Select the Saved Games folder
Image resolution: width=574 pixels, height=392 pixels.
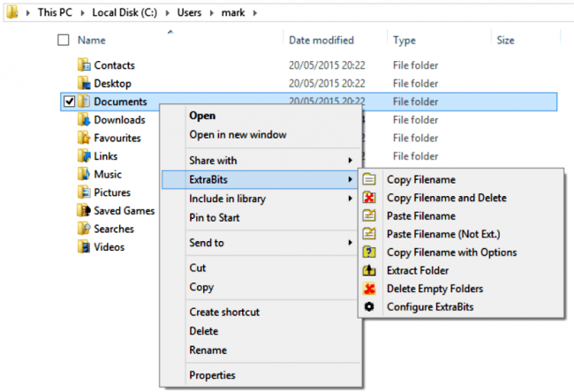tap(124, 210)
